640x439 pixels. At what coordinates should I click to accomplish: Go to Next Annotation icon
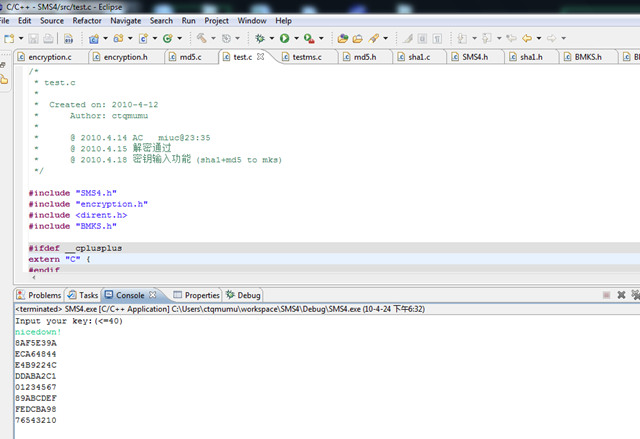point(462,38)
